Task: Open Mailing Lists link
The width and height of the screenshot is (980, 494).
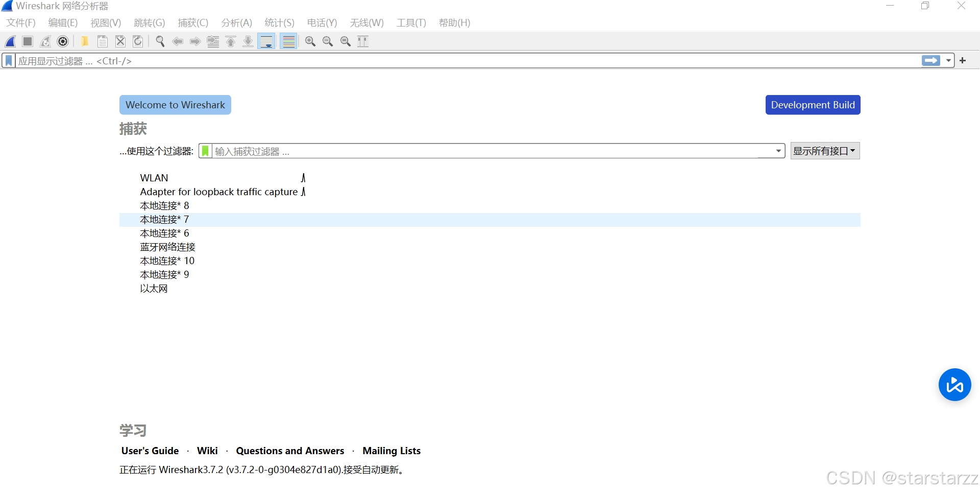Action: pos(391,451)
